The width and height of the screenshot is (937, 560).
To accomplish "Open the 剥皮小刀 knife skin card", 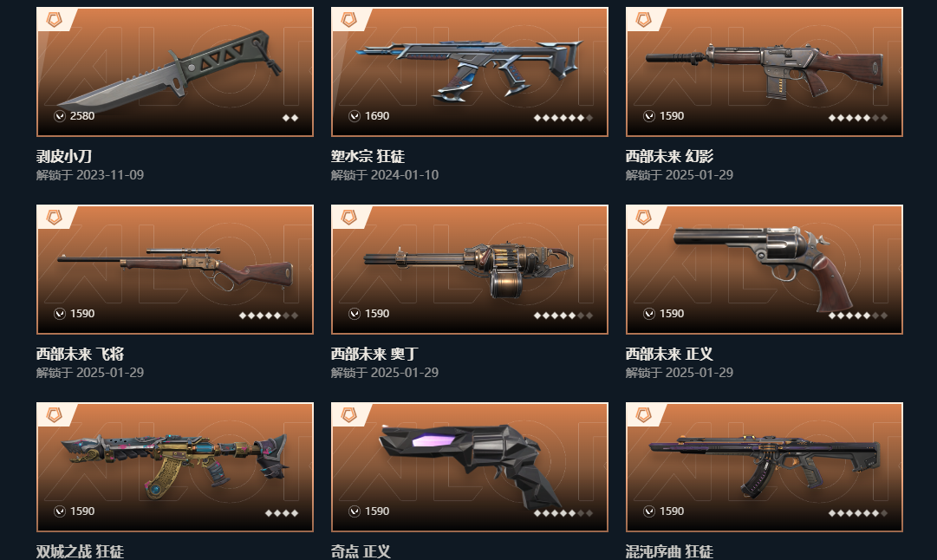I will (x=175, y=72).
